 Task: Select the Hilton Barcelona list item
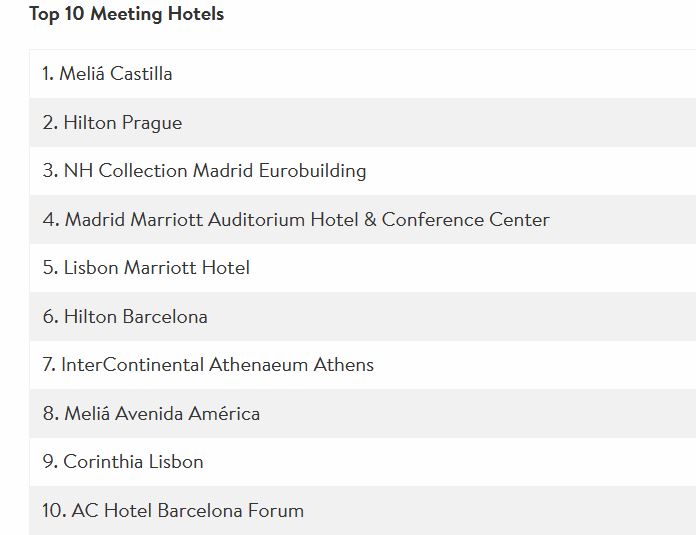click(x=363, y=317)
